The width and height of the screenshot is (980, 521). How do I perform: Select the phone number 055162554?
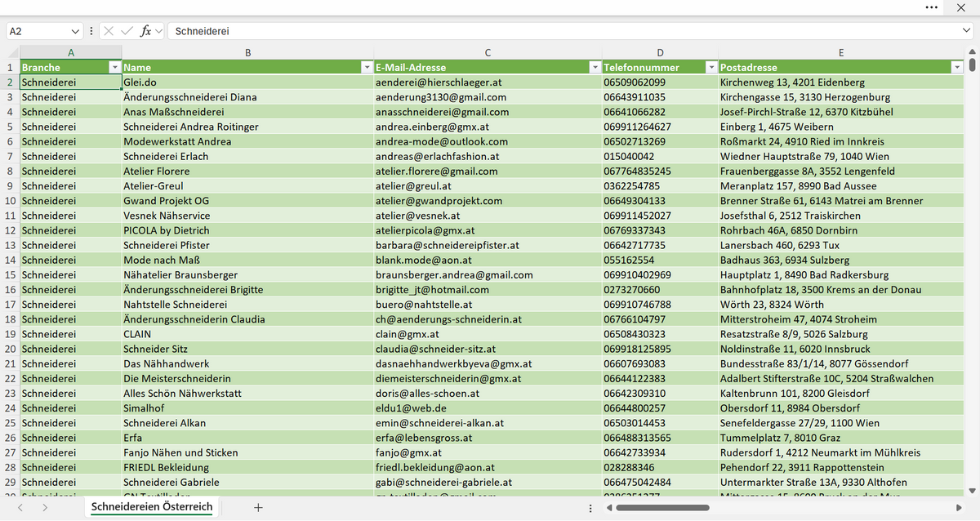click(660, 260)
